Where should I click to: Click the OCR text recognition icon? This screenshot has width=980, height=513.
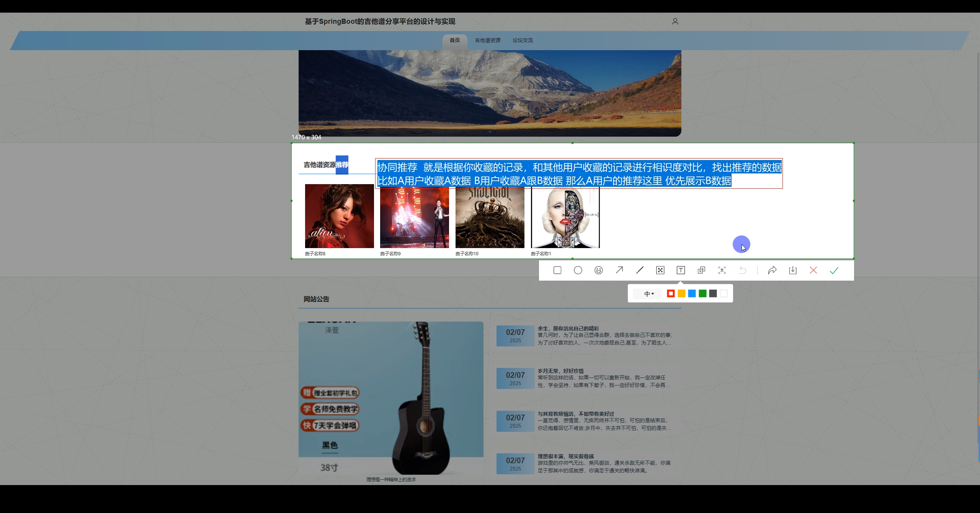click(722, 270)
